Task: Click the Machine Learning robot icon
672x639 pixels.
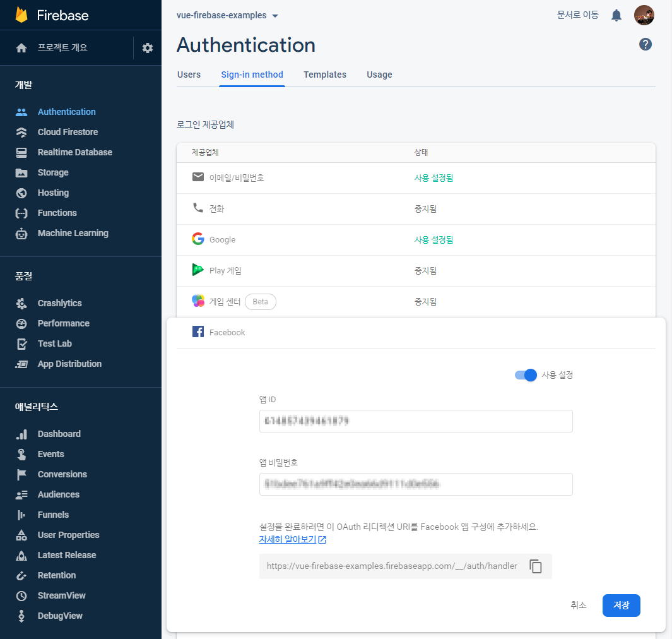Action: 21,233
